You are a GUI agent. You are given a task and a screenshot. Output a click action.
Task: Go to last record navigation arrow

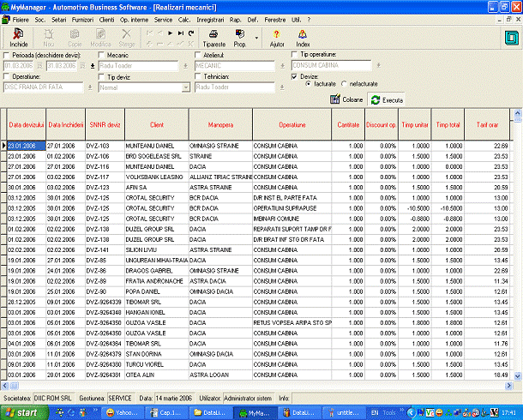point(181,32)
